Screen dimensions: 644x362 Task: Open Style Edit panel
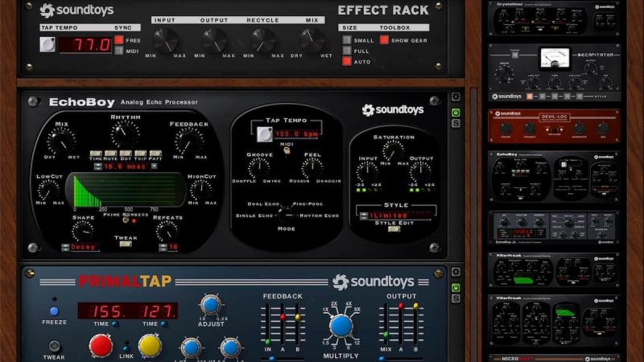tap(394, 229)
